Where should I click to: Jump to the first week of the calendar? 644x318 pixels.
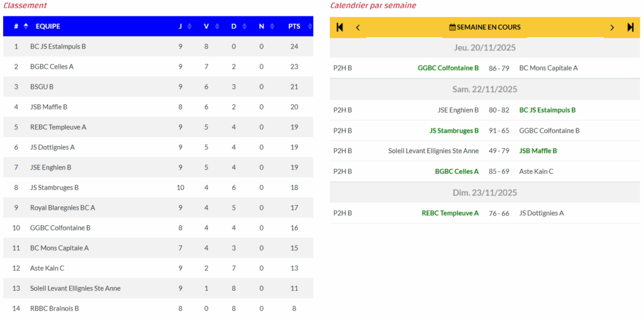click(340, 27)
